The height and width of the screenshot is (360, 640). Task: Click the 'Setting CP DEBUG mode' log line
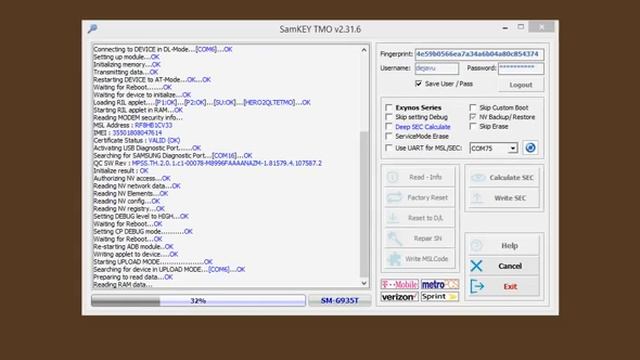tap(143, 231)
